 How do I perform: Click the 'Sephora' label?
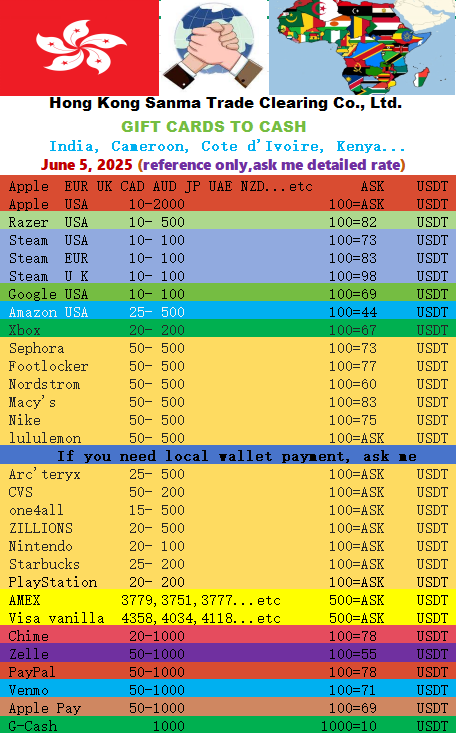(36, 348)
